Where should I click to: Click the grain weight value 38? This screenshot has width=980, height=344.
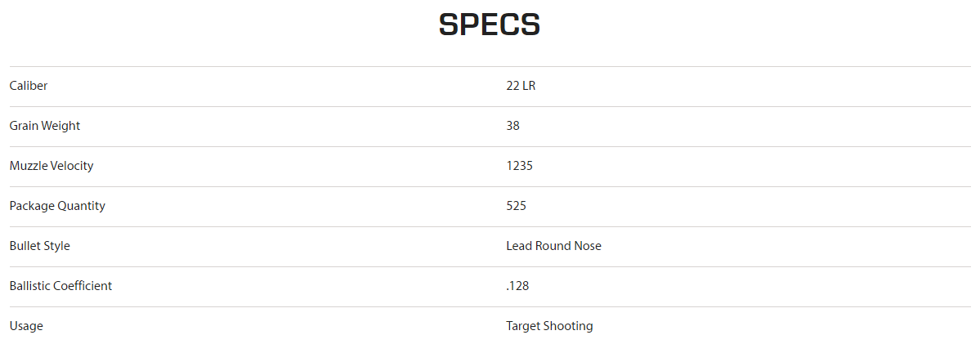pos(513,126)
